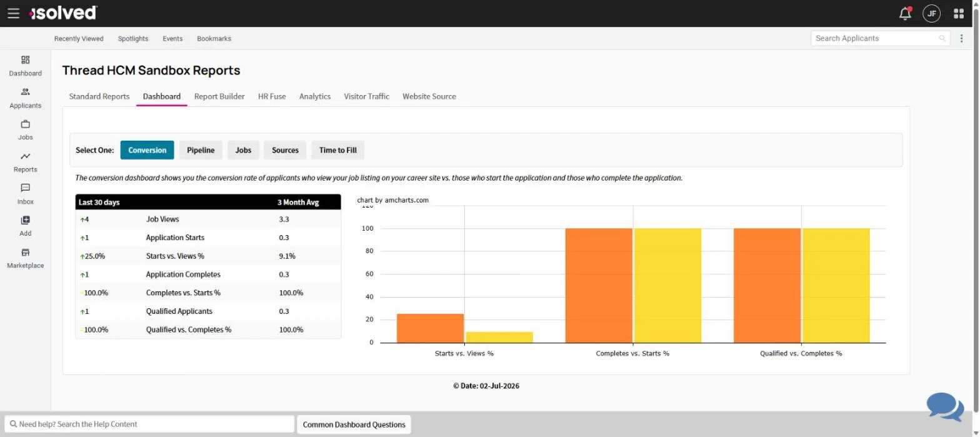Open Inbox in the sidebar
Image resolution: width=980 pixels, height=437 pixels.
click(26, 194)
